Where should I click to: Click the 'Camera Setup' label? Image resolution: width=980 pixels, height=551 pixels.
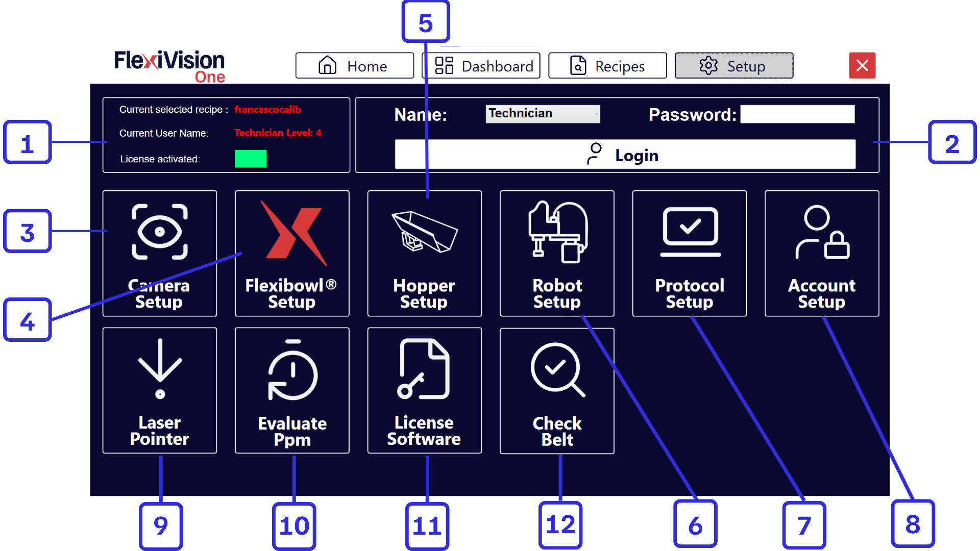(x=159, y=293)
